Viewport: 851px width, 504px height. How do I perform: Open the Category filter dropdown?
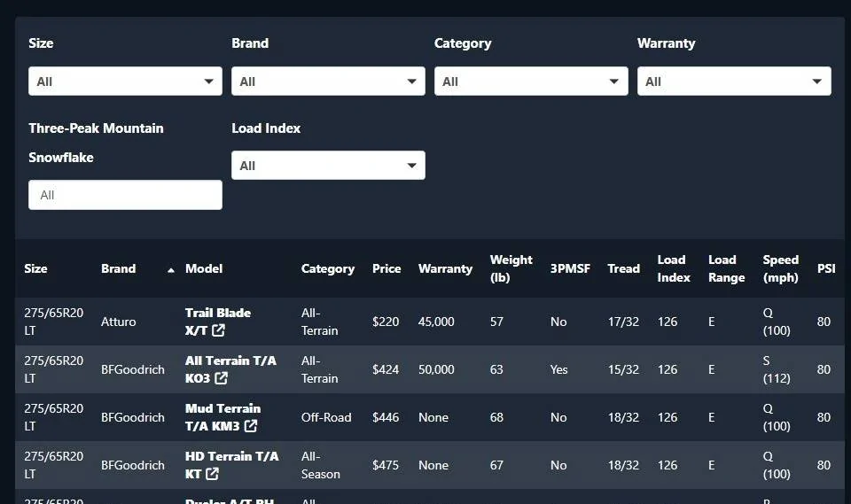coord(531,81)
